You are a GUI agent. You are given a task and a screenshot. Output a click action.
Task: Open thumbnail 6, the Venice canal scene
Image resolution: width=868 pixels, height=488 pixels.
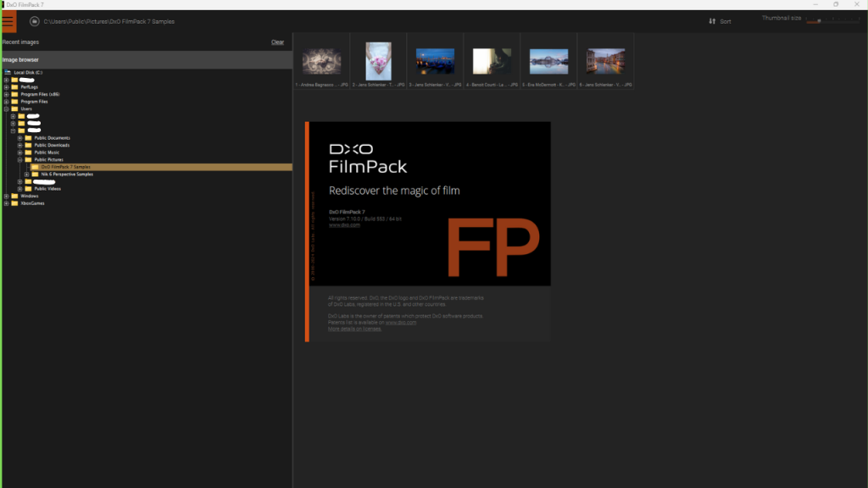pyautogui.click(x=605, y=61)
